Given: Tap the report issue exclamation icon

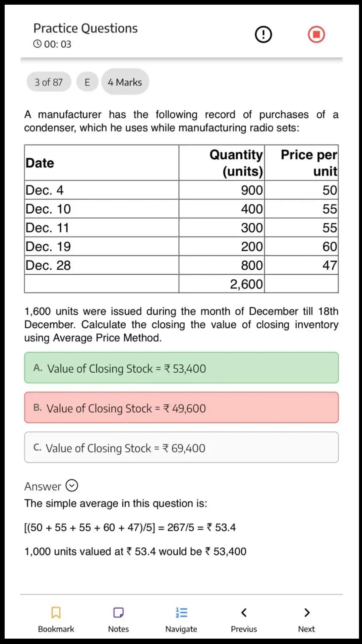Looking at the screenshot, I should click(x=263, y=35).
